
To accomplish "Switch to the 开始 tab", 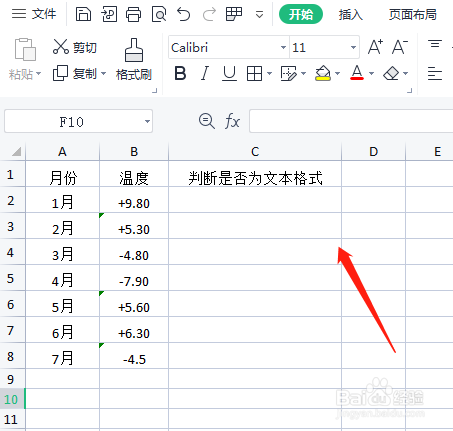I will pos(301,14).
